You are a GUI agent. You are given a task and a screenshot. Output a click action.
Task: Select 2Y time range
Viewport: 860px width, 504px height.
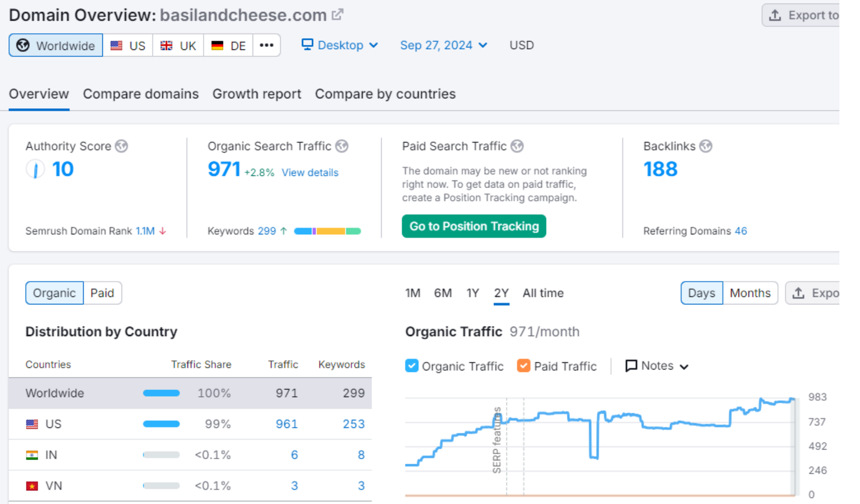501,293
